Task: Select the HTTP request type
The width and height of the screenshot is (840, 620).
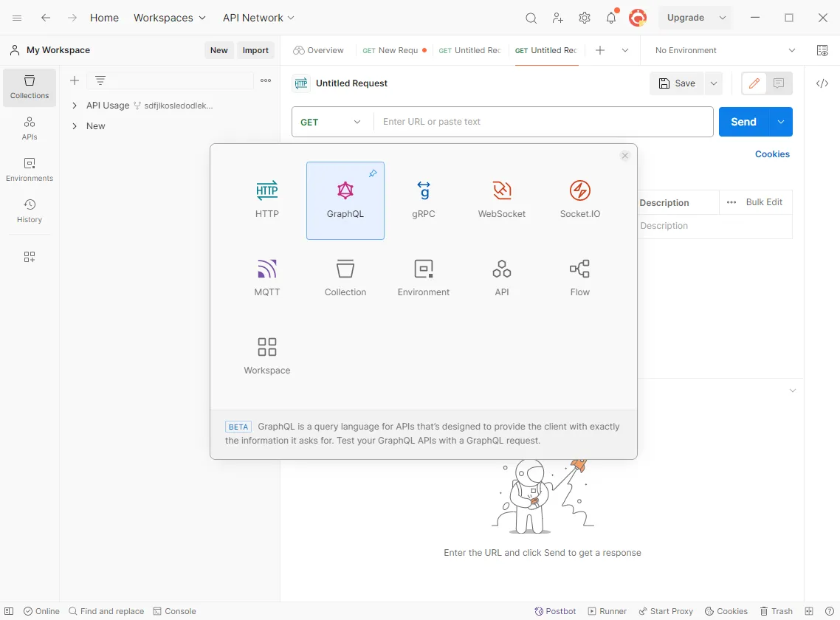Action: 266,201
